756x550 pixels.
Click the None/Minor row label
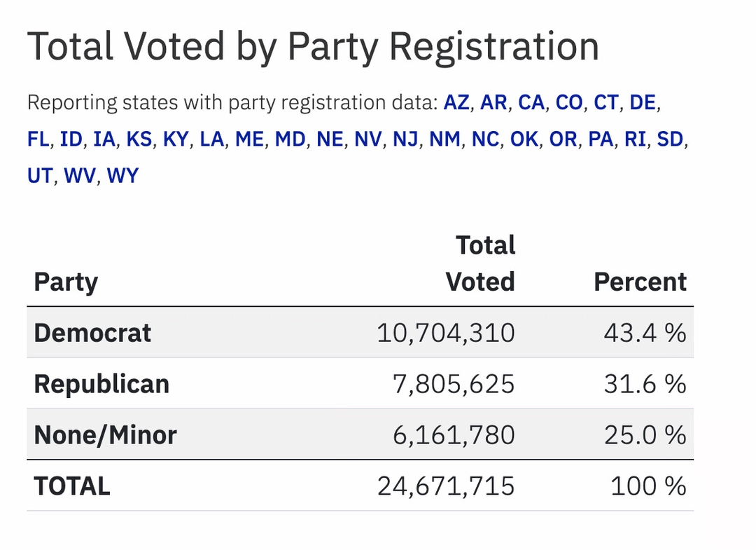coord(106,435)
